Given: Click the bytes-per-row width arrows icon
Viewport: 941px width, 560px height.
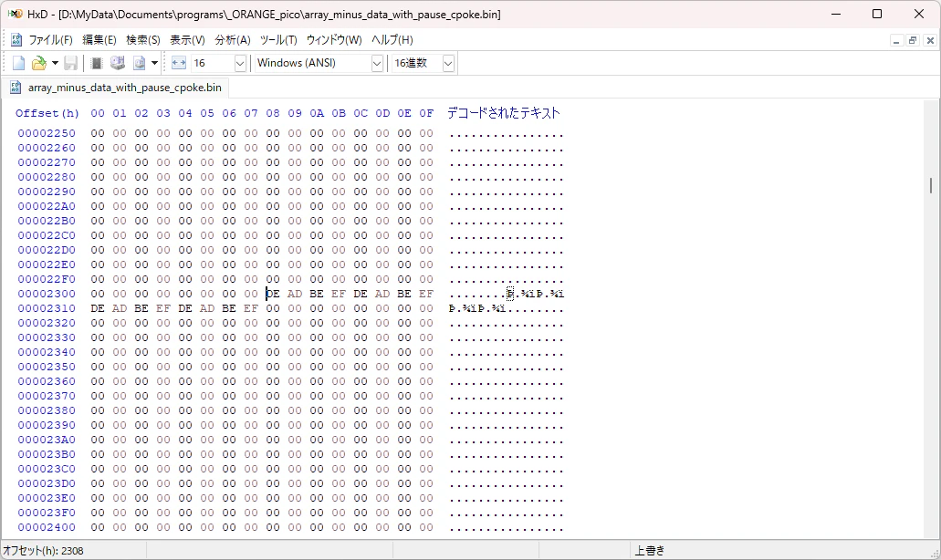Looking at the screenshot, I should [x=179, y=63].
